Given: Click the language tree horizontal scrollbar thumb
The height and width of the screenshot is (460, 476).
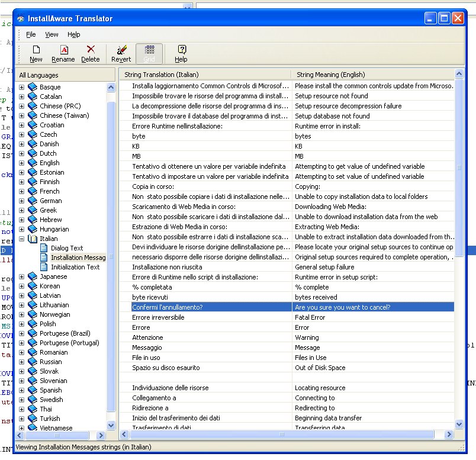Looking at the screenshot, I should 57,435.
